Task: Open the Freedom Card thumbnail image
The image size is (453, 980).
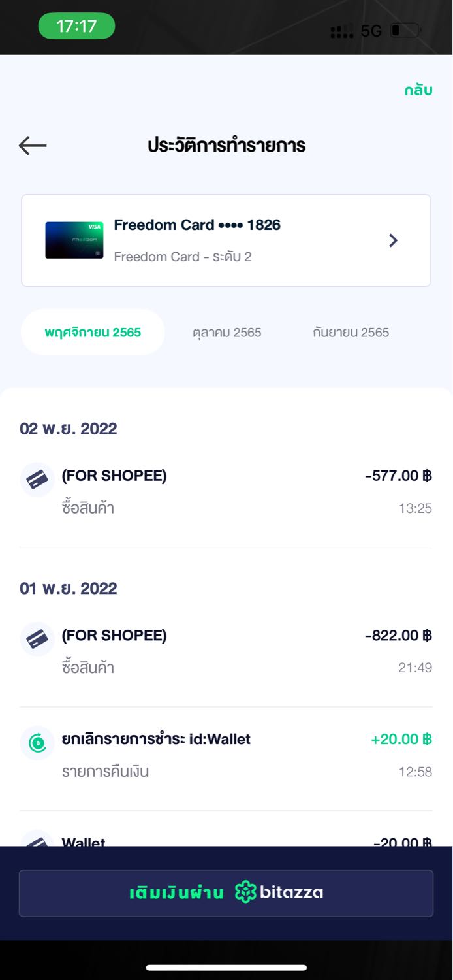Action: click(74, 240)
